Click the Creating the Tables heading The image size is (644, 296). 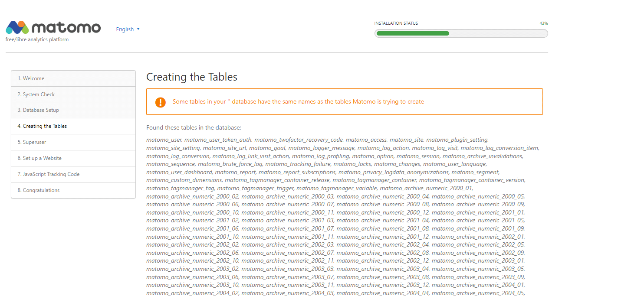(192, 77)
